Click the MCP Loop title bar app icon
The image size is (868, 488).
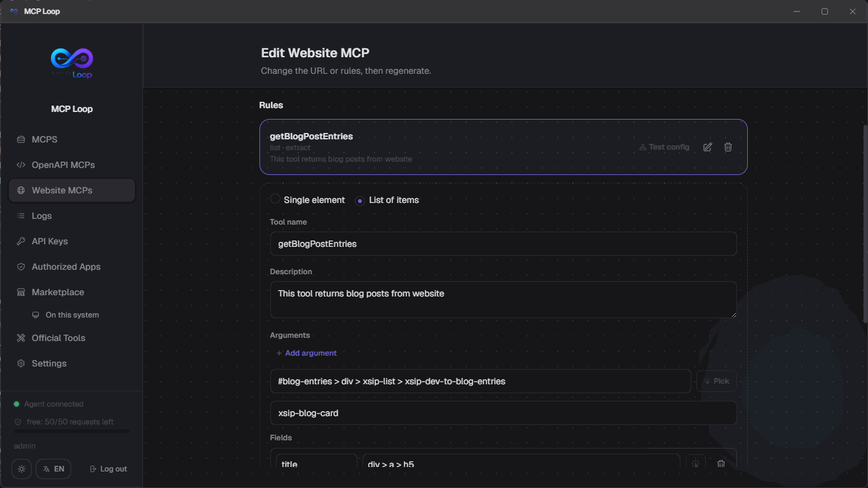[x=14, y=11]
